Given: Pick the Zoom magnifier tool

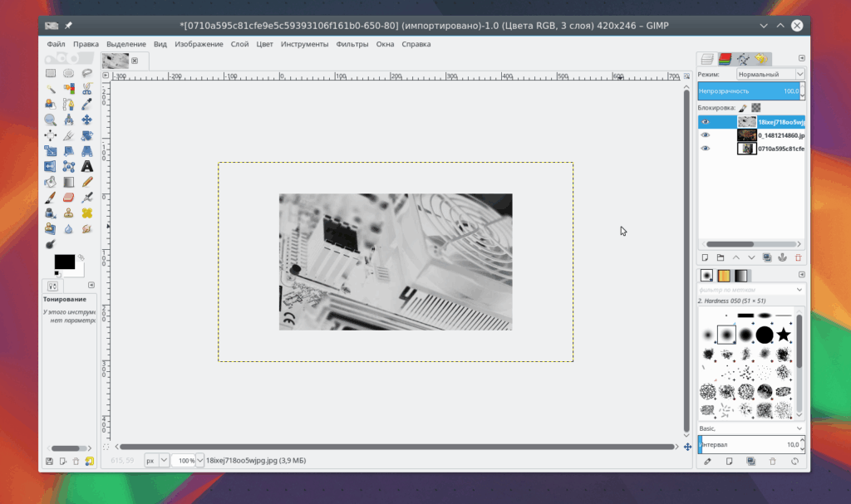Looking at the screenshot, I should click(x=51, y=120).
